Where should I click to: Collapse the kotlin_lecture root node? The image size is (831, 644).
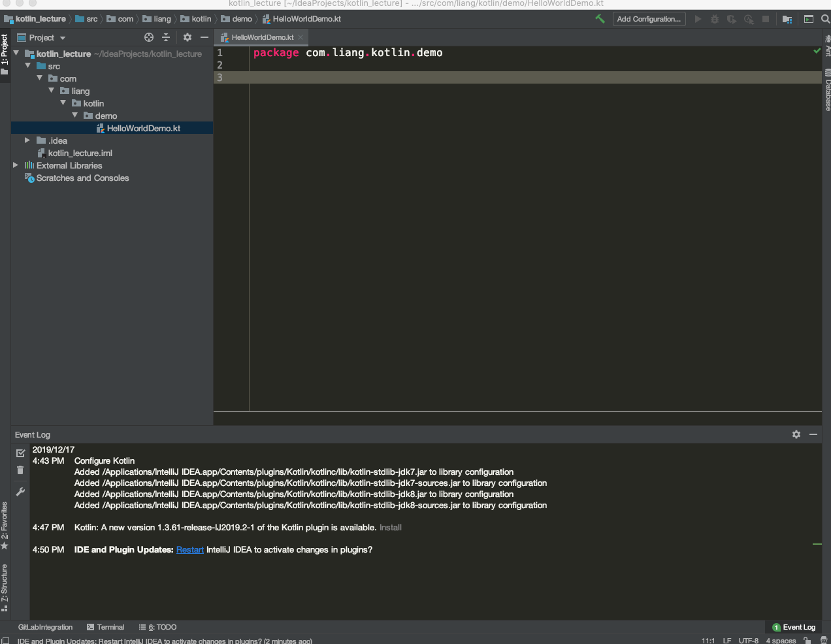(16, 53)
